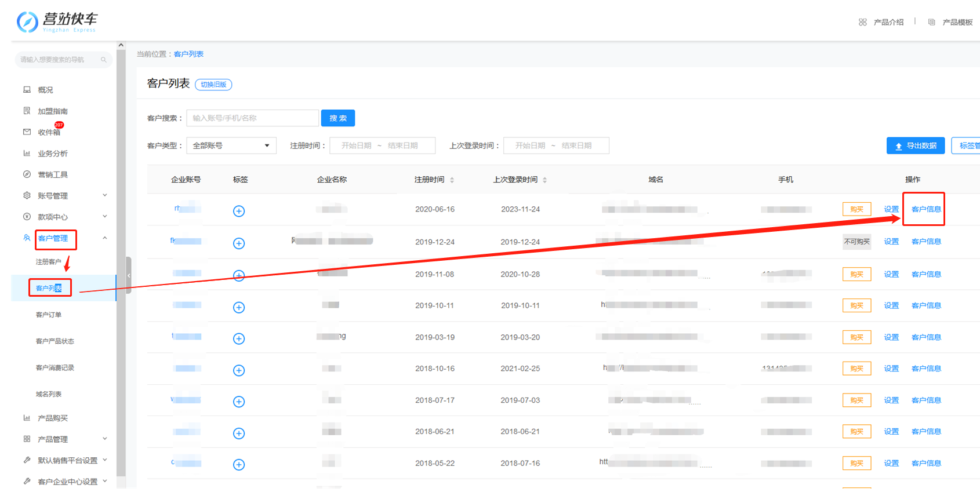Image resolution: width=980 pixels, height=492 pixels.
Task: Open the 客户订单 submenu item
Action: [49, 315]
